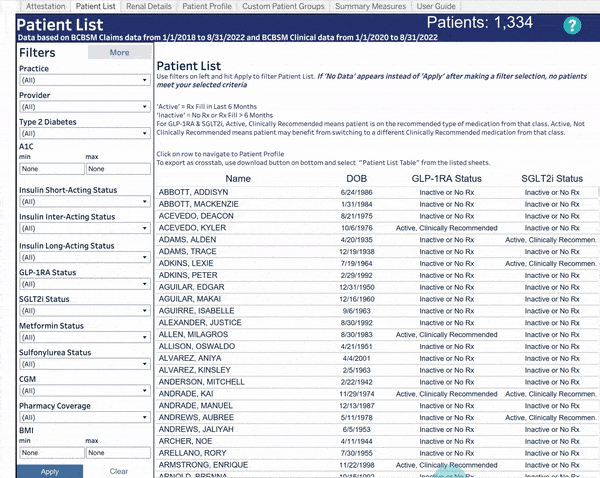Click ACEVEDO, KYLER's GLP-1RA Active status
Screen dimensions: 600x478
coord(447,228)
